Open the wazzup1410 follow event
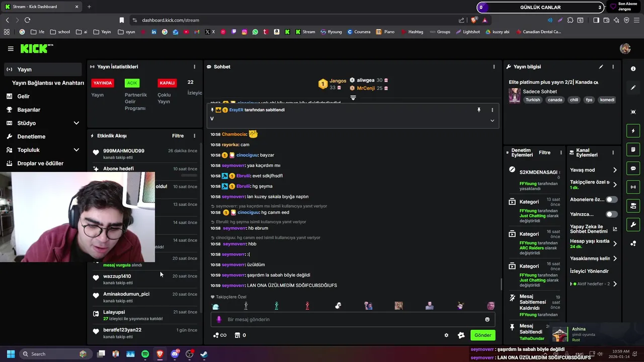The height and width of the screenshot is (362, 644). click(145, 279)
